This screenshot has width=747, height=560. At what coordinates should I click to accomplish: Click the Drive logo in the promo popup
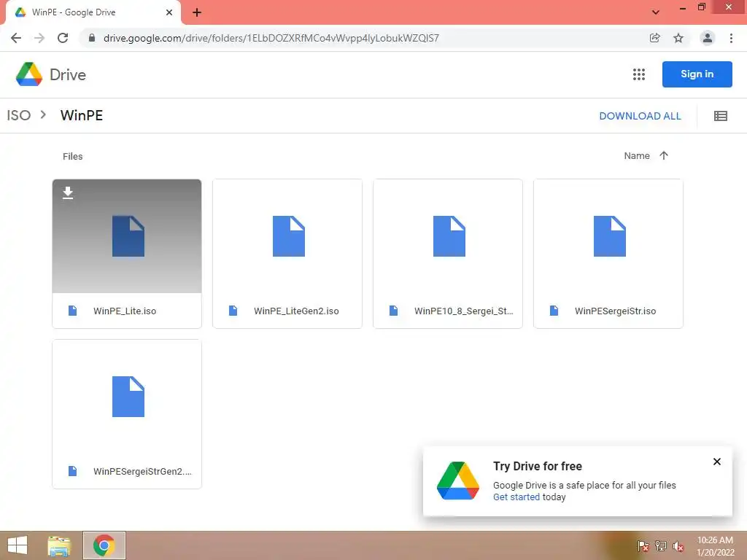pos(458,481)
